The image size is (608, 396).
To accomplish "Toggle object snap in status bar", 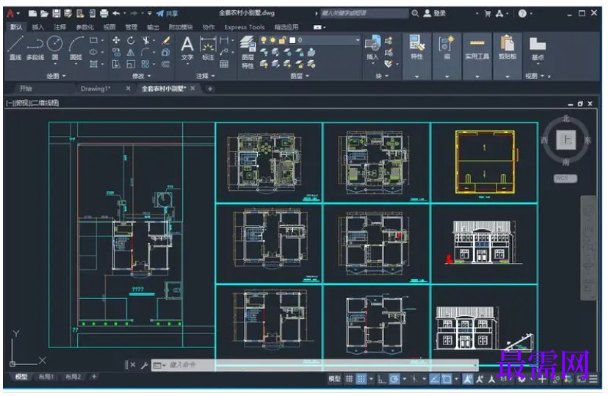I will [446, 379].
